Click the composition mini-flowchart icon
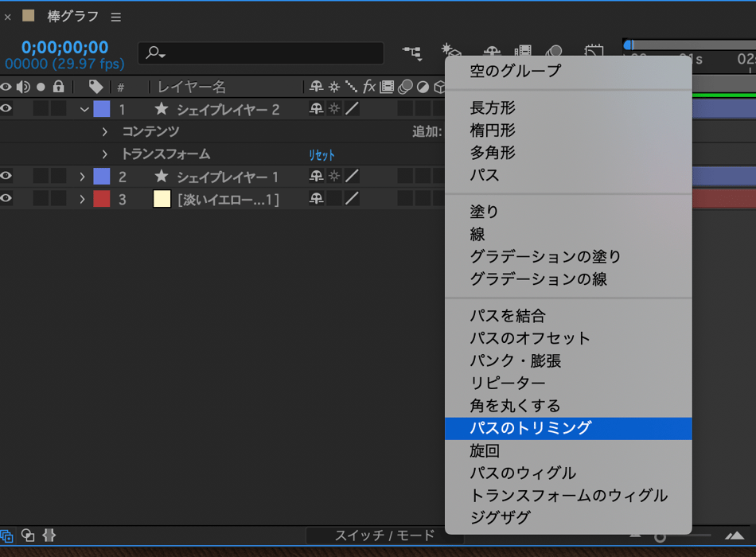The width and height of the screenshot is (756, 557). tap(412, 53)
